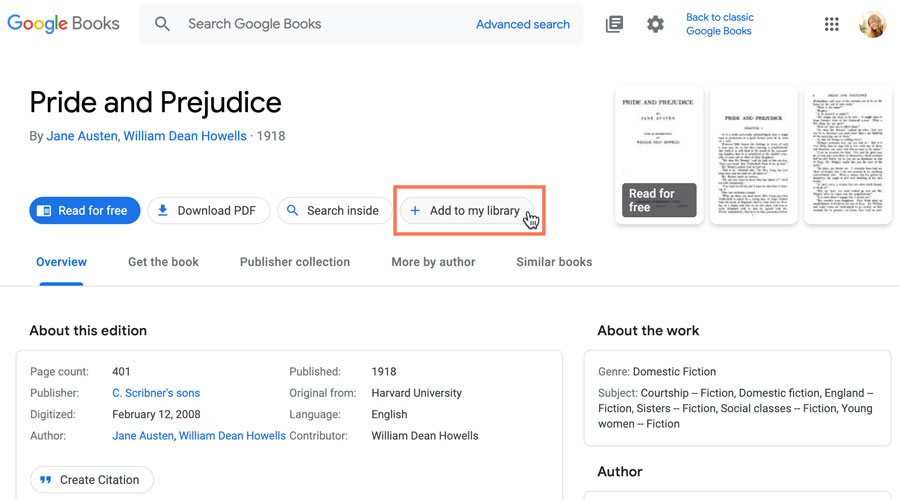Click the About the work heading
900x500 pixels.
coord(649,331)
